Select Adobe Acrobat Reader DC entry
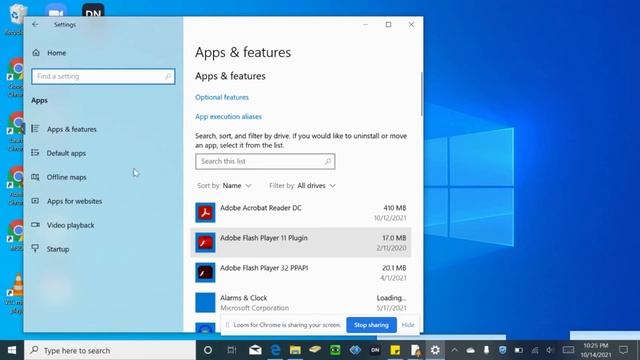 pyautogui.click(x=301, y=213)
